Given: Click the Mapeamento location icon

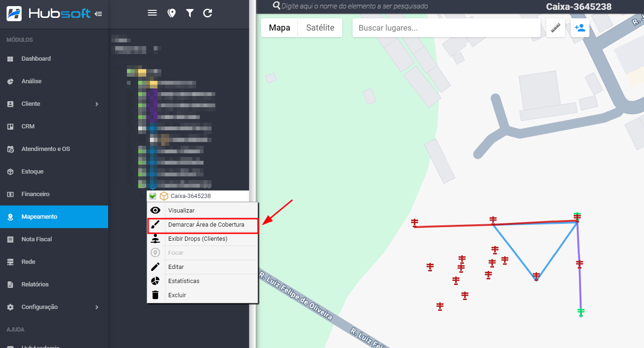Looking at the screenshot, I should 10,217.
